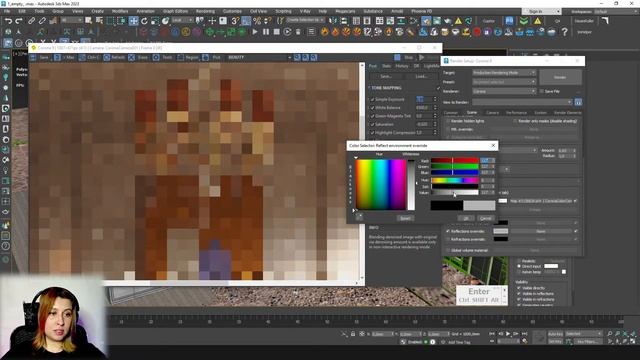The height and width of the screenshot is (360, 640).
Task: Click Pick in Corona frame buffer toolbar
Action: click(x=212, y=58)
